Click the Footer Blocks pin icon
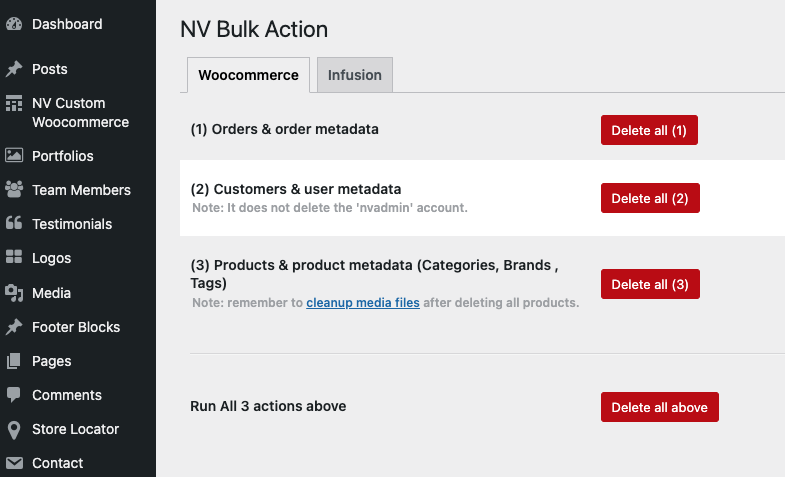Image resolution: width=785 pixels, height=477 pixels. click(14, 327)
